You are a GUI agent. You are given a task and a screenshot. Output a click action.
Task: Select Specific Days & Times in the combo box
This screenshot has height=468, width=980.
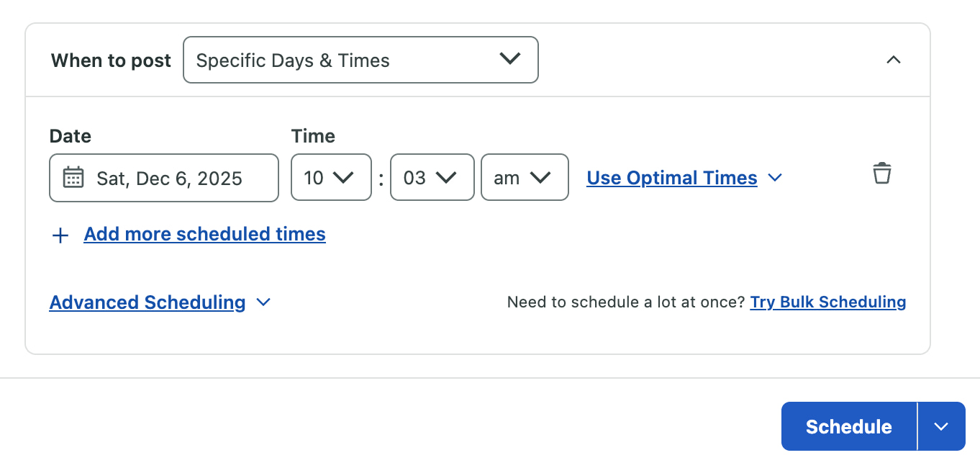pyautogui.click(x=360, y=60)
